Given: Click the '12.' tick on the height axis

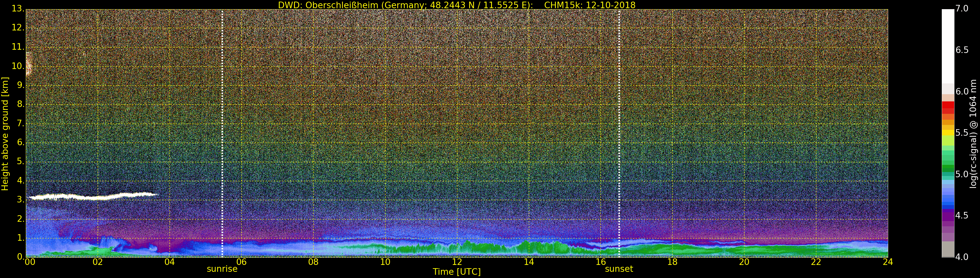Looking at the screenshot, I should [18, 28].
